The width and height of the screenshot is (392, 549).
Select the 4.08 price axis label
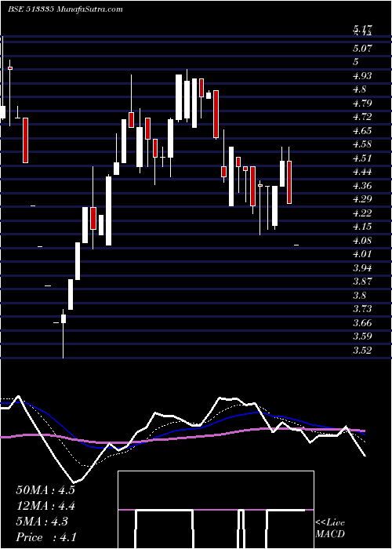click(x=362, y=240)
